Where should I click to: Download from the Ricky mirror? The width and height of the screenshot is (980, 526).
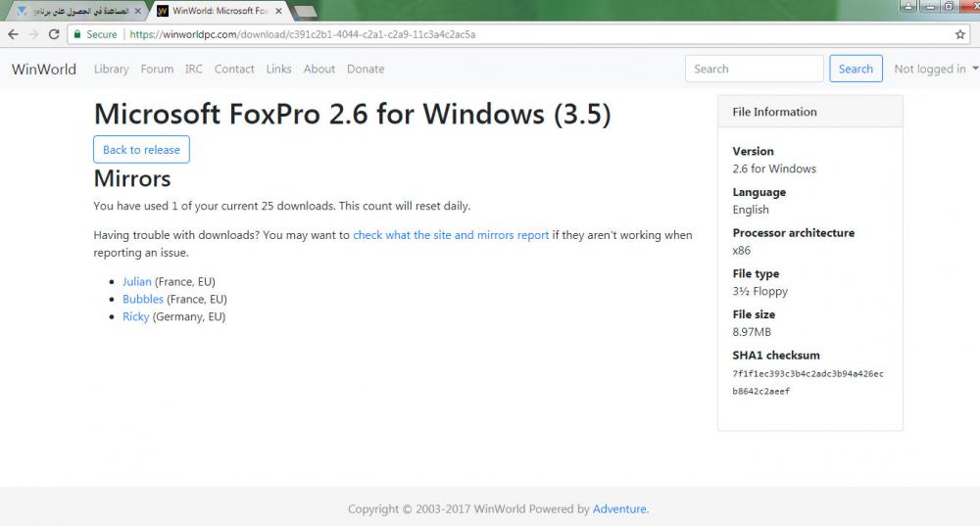tap(135, 316)
